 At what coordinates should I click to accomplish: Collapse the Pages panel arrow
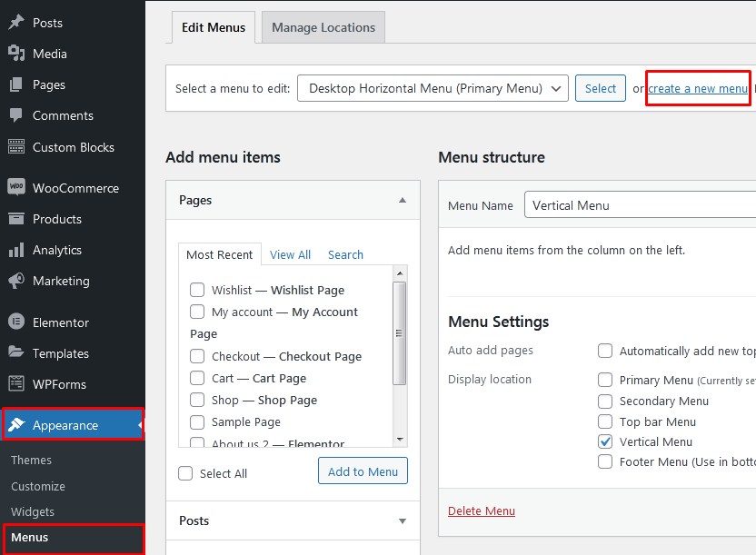403,200
